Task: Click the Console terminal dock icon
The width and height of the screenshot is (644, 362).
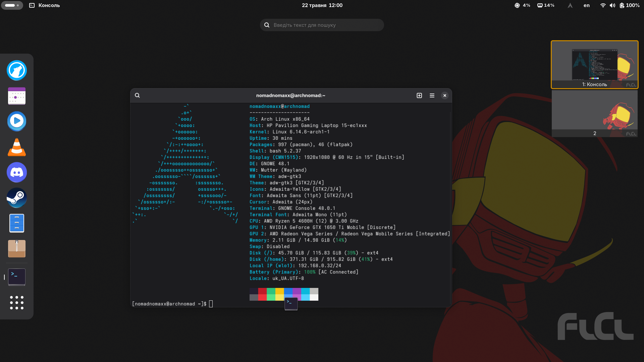Action: click(17, 277)
